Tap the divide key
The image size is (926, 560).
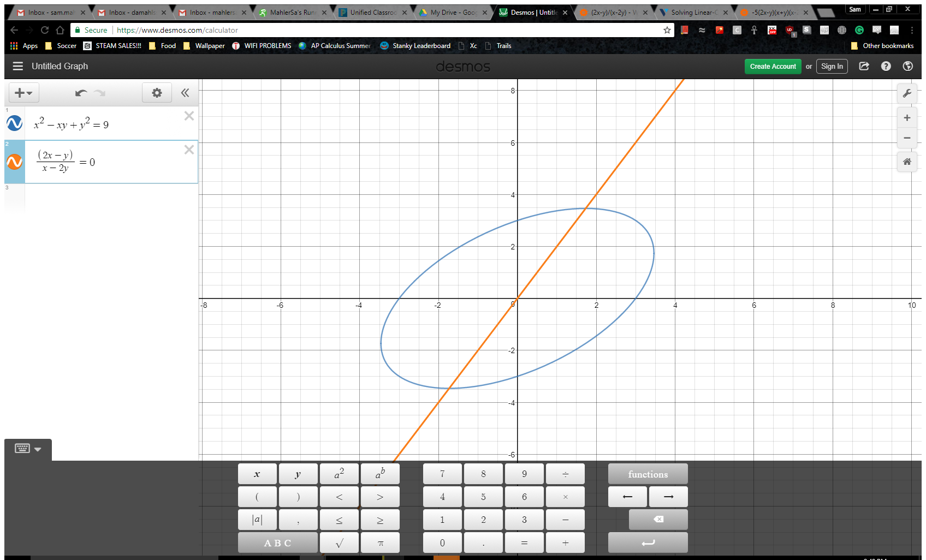click(x=565, y=474)
